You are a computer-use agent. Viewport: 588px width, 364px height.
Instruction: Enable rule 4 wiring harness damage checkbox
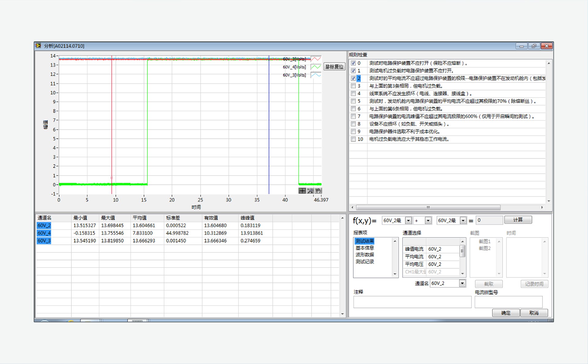click(x=353, y=93)
